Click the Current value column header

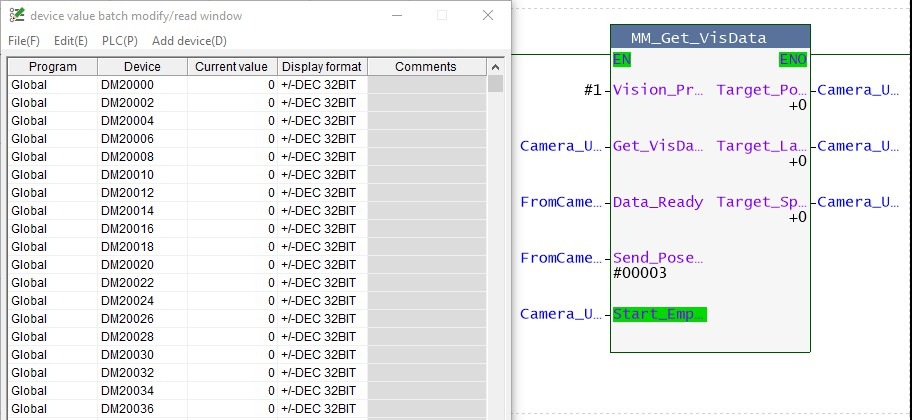tap(232, 67)
